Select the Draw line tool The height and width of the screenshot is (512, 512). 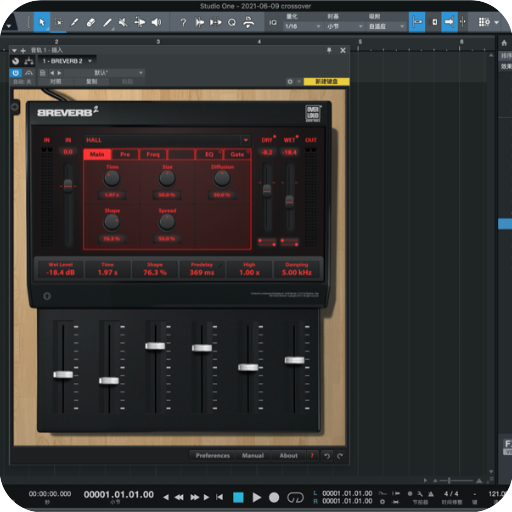point(107,22)
